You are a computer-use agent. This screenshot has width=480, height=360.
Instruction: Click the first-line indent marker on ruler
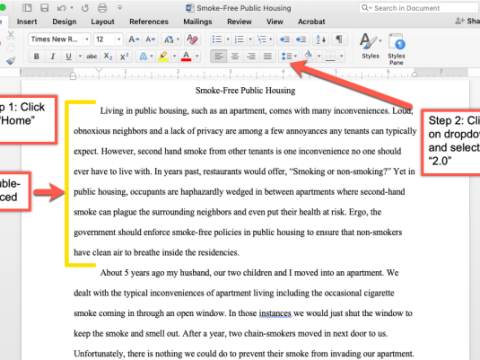[99, 71]
